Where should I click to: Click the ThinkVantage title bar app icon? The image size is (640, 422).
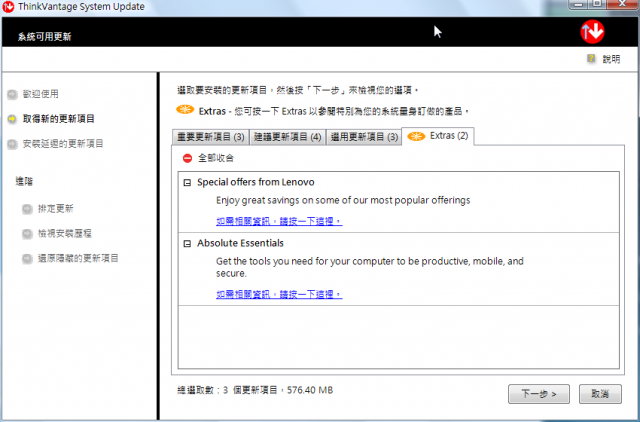click(8, 7)
